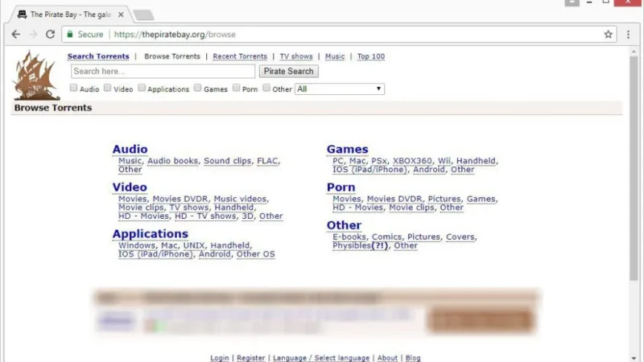Click the Blog footer link

[x=413, y=358]
